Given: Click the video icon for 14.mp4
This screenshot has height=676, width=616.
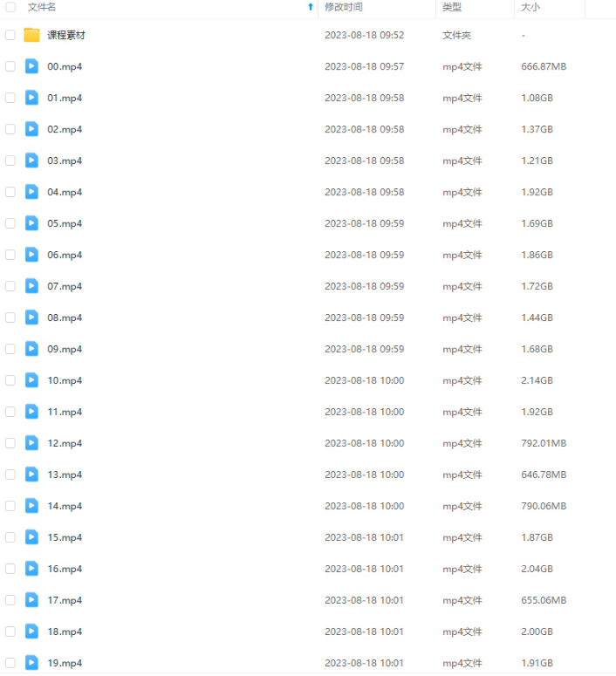Looking at the screenshot, I should click(31, 506).
